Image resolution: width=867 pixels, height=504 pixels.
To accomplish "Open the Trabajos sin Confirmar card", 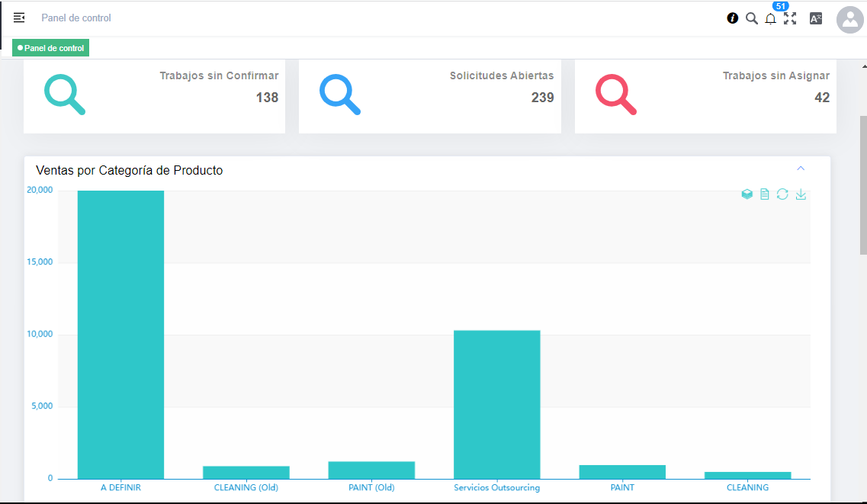I will click(154, 95).
